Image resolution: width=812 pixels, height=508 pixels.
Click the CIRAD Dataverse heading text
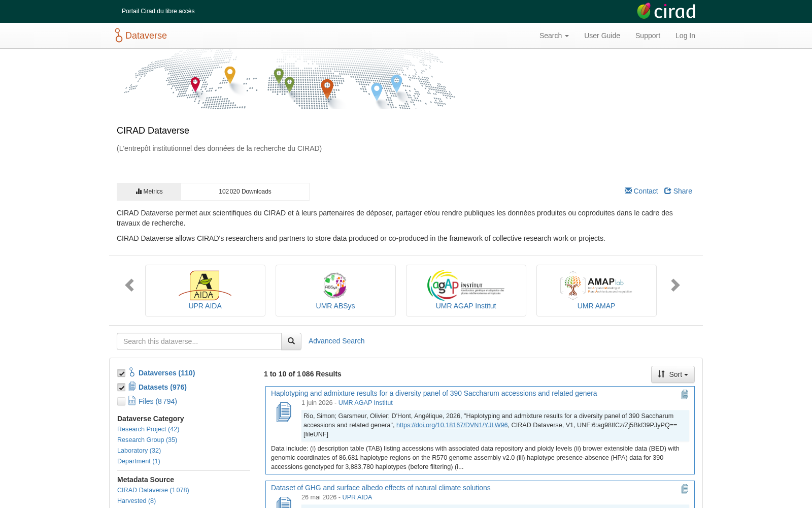[x=153, y=131]
